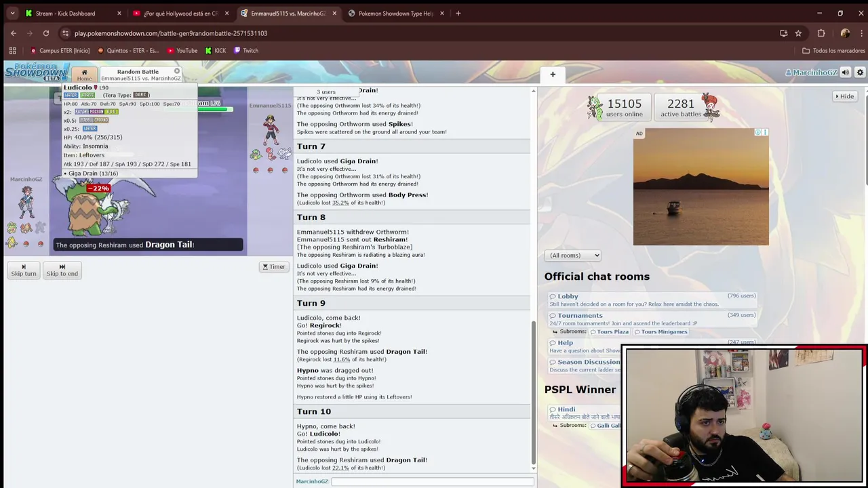The image size is (868, 488).
Task: Join the Help chat room
Action: point(565,343)
